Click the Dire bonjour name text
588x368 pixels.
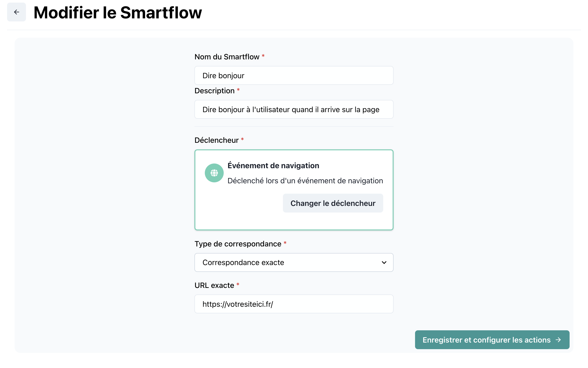pyautogui.click(x=223, y=76)
